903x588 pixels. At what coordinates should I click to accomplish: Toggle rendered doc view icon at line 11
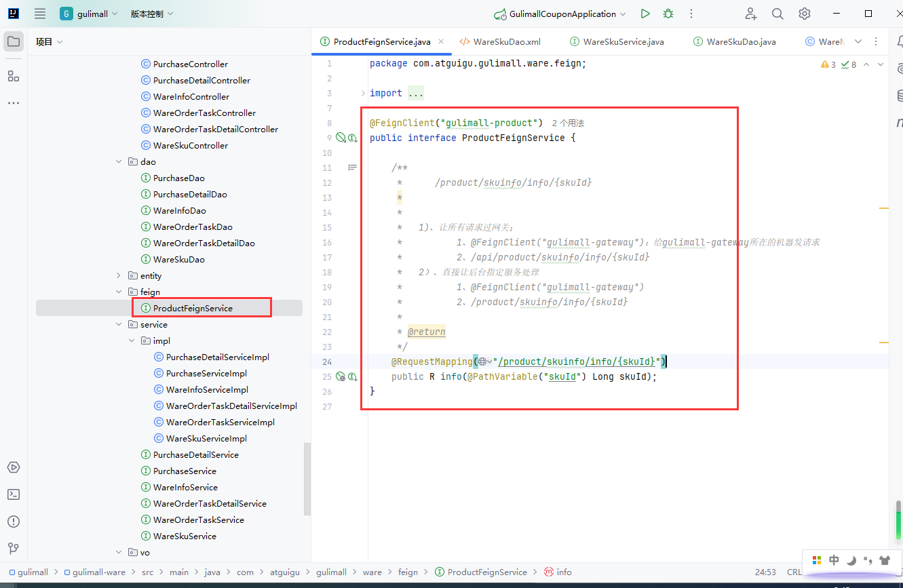pos(352,168)
